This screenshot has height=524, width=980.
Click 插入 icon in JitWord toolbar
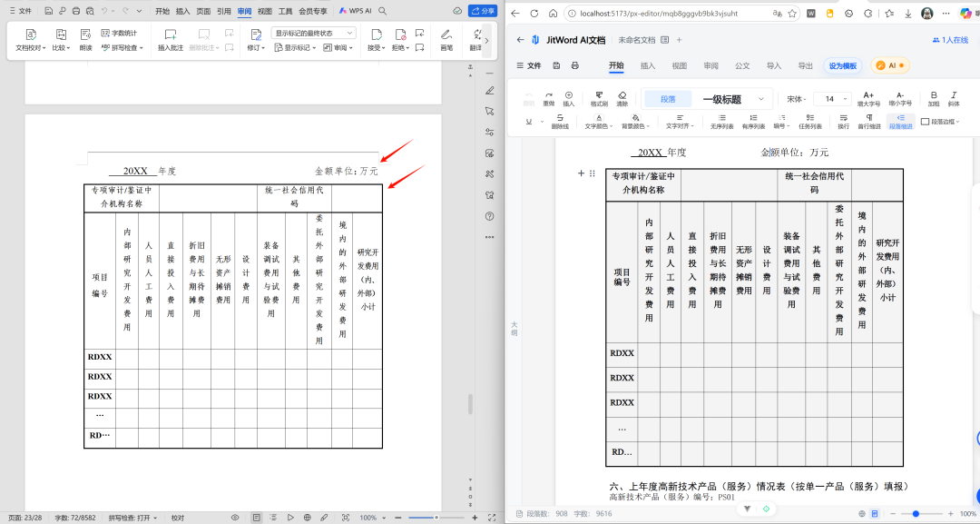[x=569, y=99]
